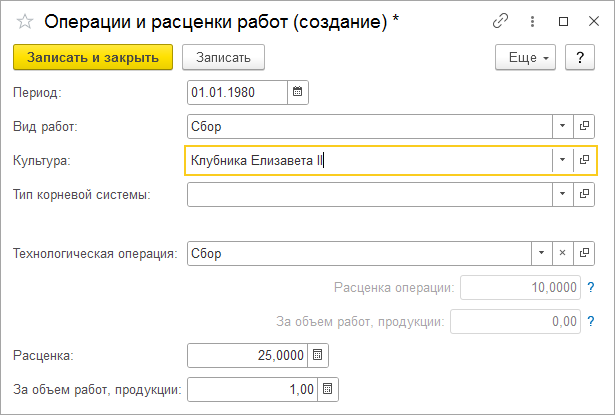Viewport: 615px width, 415px height.
Task: Expand the Культура dropdown list
Action: [563, 160]
